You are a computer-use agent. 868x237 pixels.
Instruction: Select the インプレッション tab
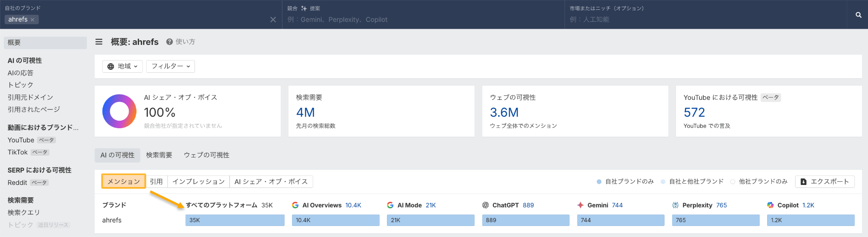[198, 182]
